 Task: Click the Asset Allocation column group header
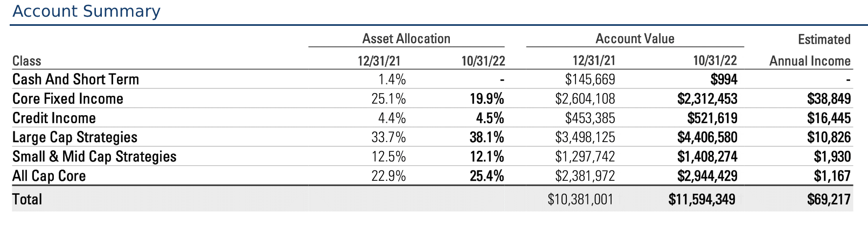point(406,39)
